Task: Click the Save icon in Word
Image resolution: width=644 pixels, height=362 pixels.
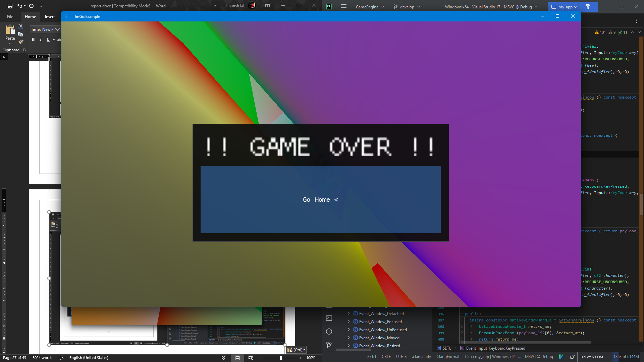Action: pos(10,6)
